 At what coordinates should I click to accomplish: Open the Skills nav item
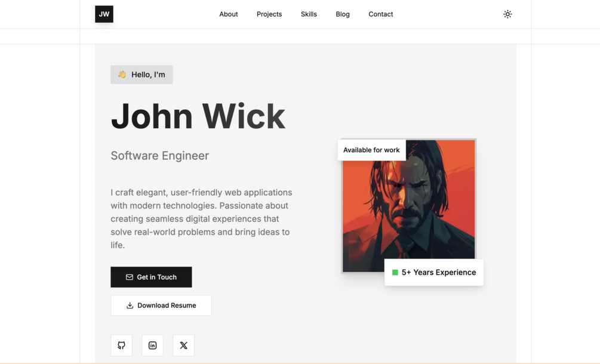309,14
